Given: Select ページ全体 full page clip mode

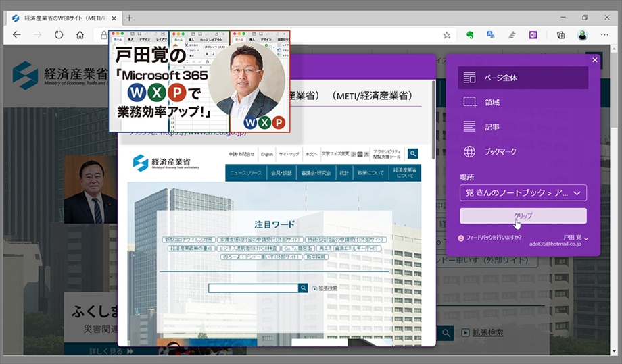Looking at the screenshot, I should pos(523,78).
